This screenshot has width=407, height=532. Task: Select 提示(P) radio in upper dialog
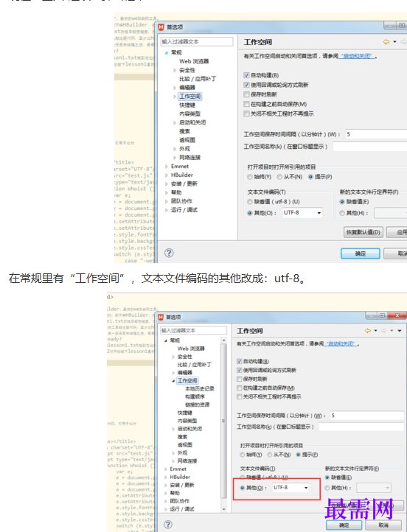coord(310,177)
